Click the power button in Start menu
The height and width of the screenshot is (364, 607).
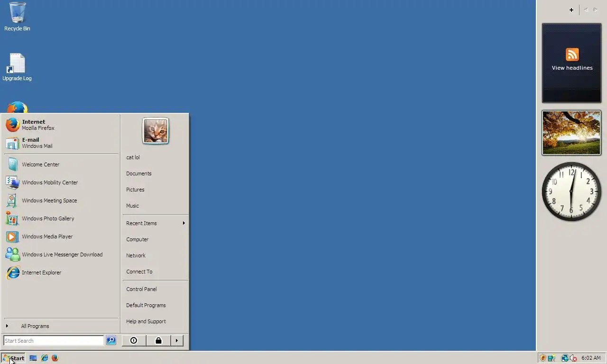pos(134,340)
